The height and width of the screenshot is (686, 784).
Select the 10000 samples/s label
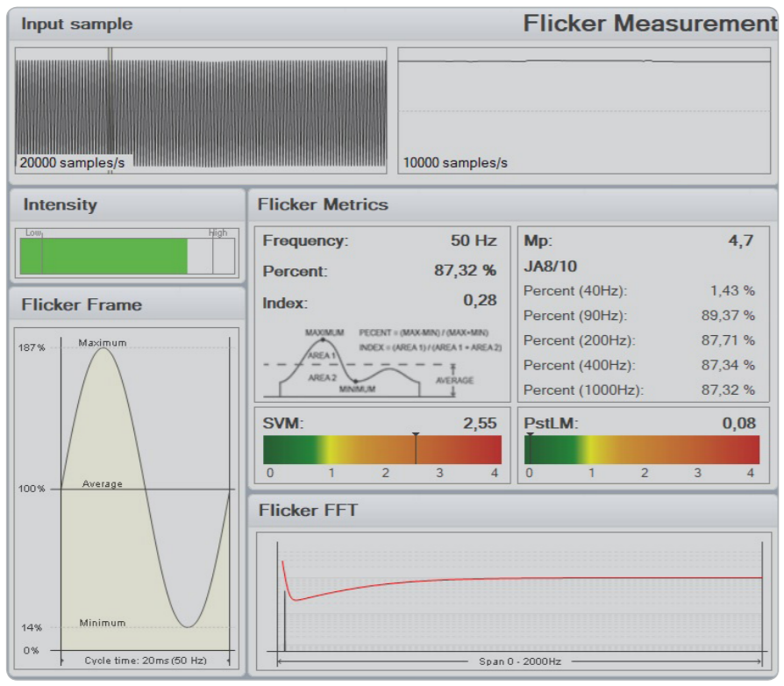click(x=455, y=163)
